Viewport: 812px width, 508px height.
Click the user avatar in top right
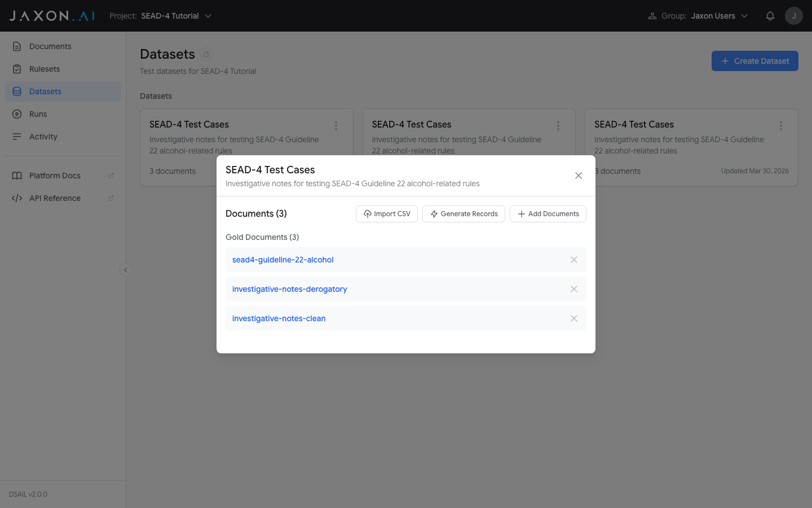pos(793,16)
